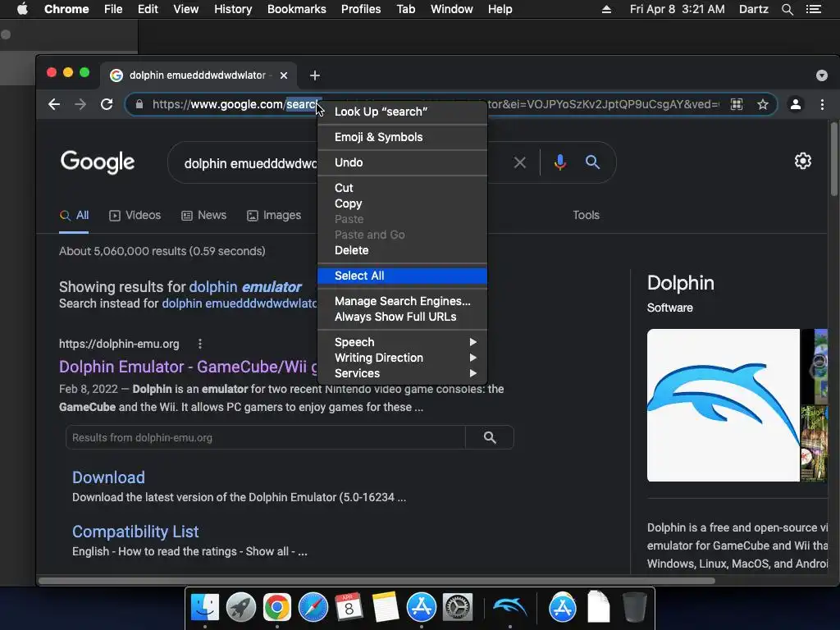The image size is (840, 630).
Task: Close the dolphin emulator search tab
Action: 284,75
